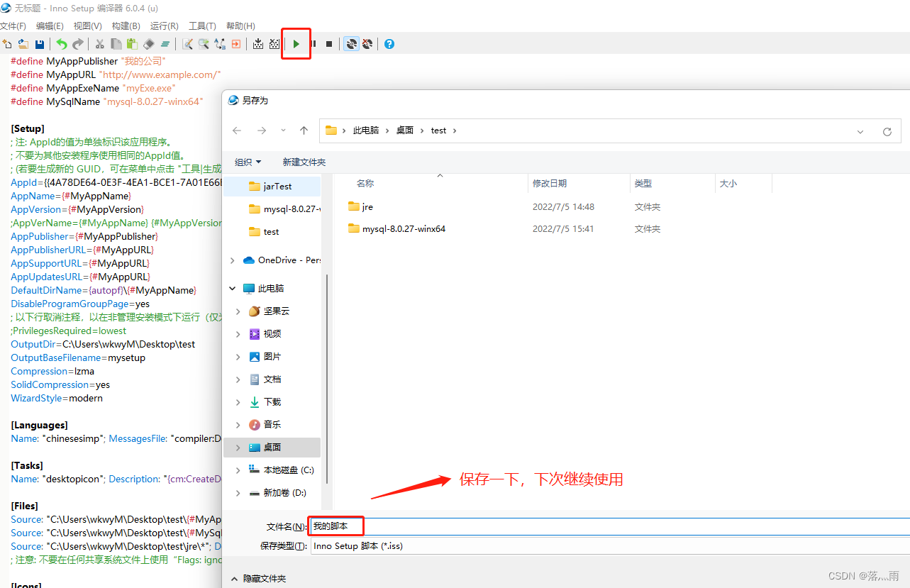The height and width of the screenshot is (588, 910).
Task: Click the black Terminate stop button
Action: (x=329, y=44)
